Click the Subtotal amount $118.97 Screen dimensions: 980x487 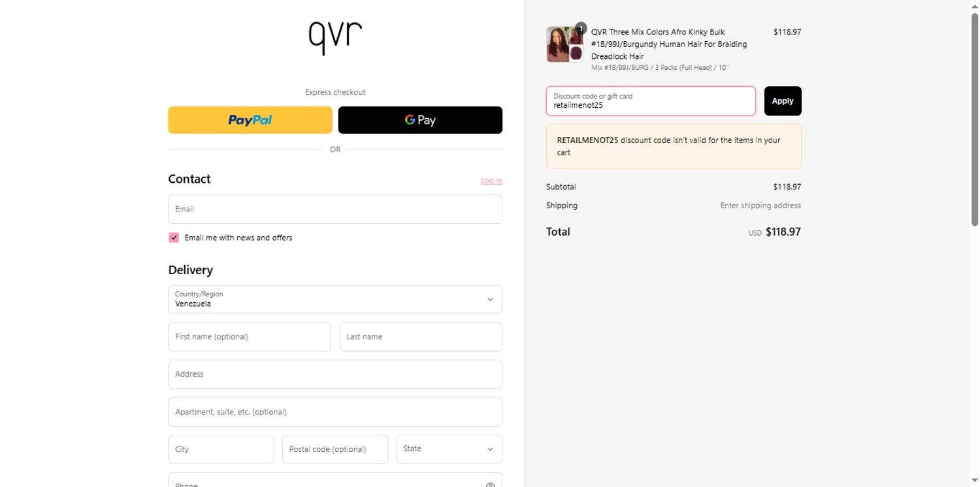[x=787, y=187]
